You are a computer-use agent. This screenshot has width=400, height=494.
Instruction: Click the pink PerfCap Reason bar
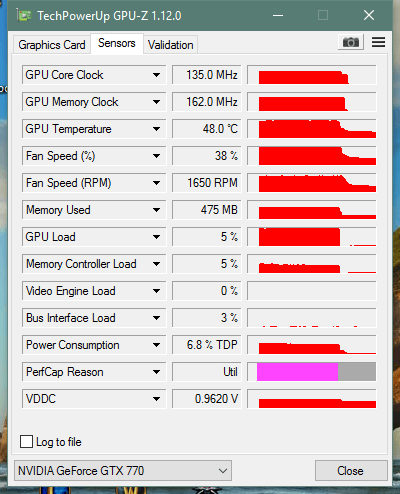[x=297, y=372]
